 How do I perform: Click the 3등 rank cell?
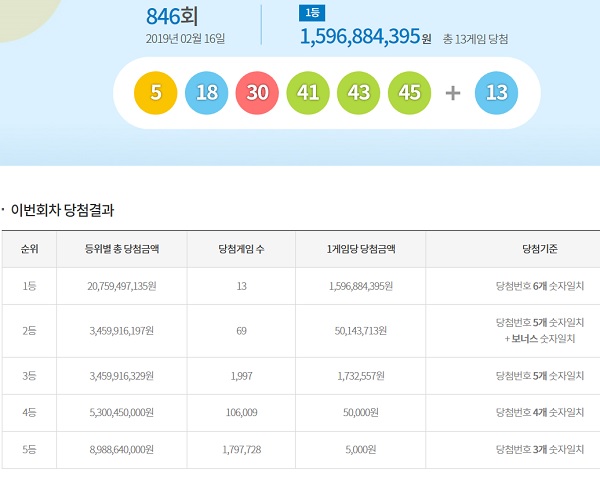(29, 376)
